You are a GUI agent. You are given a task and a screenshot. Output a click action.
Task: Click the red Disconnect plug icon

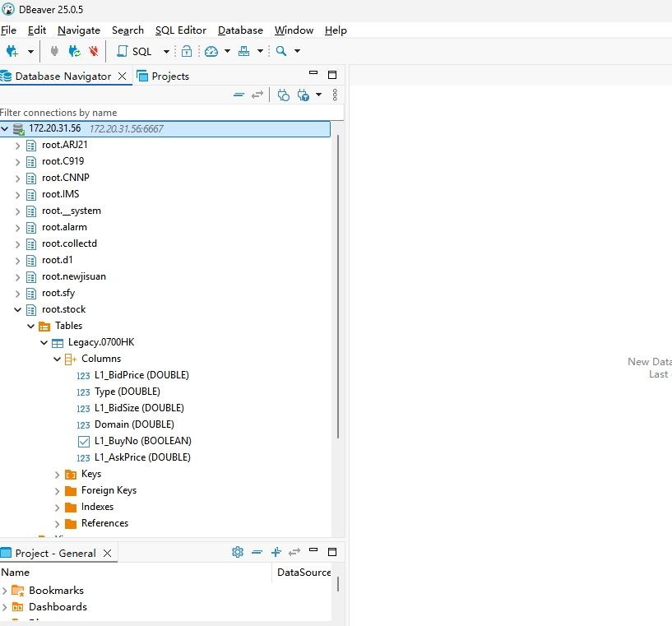coord(93,51)
